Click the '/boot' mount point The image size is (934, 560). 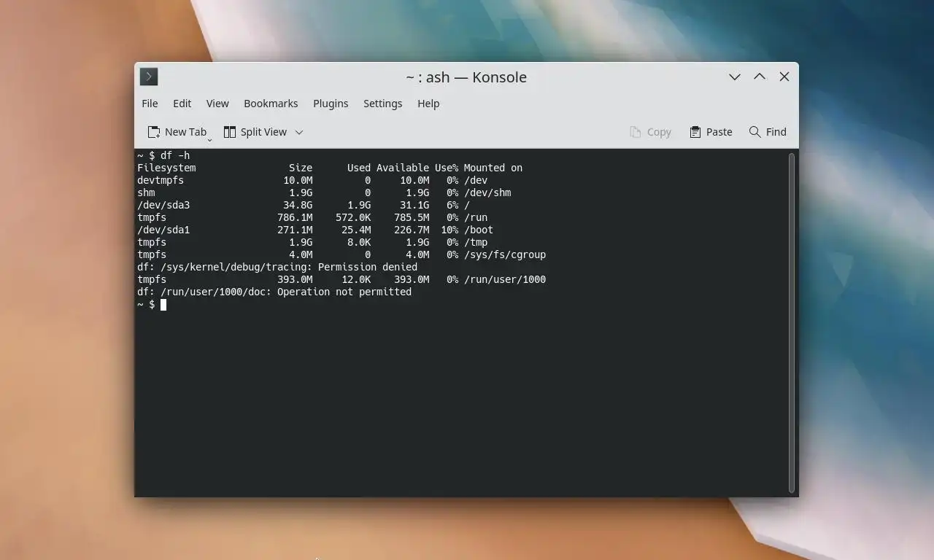point(479,230)
